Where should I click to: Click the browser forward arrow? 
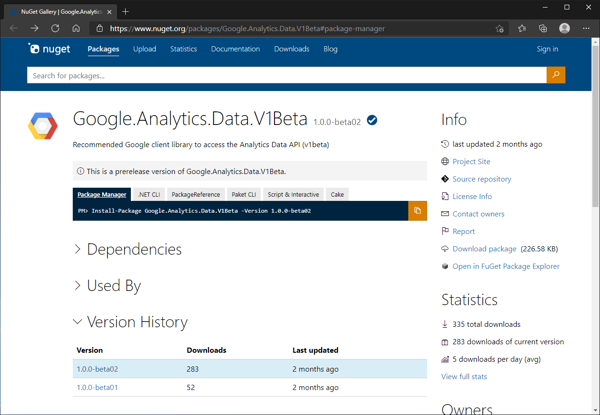[34, 28]
